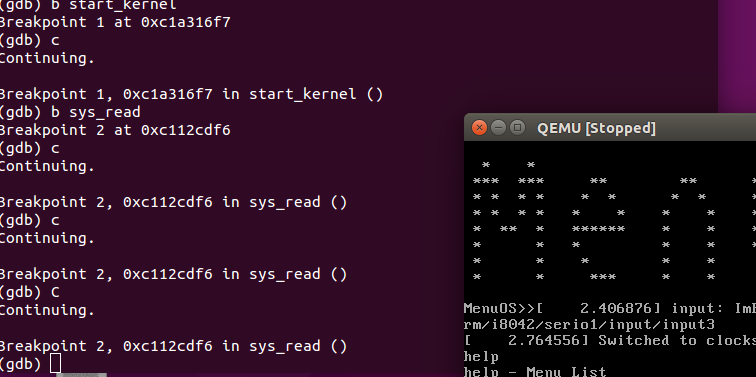The height and width of the screenshot is (377, 756).
Task: Close the QEMU [Stopped] window
Action: [x=479, y=128]
